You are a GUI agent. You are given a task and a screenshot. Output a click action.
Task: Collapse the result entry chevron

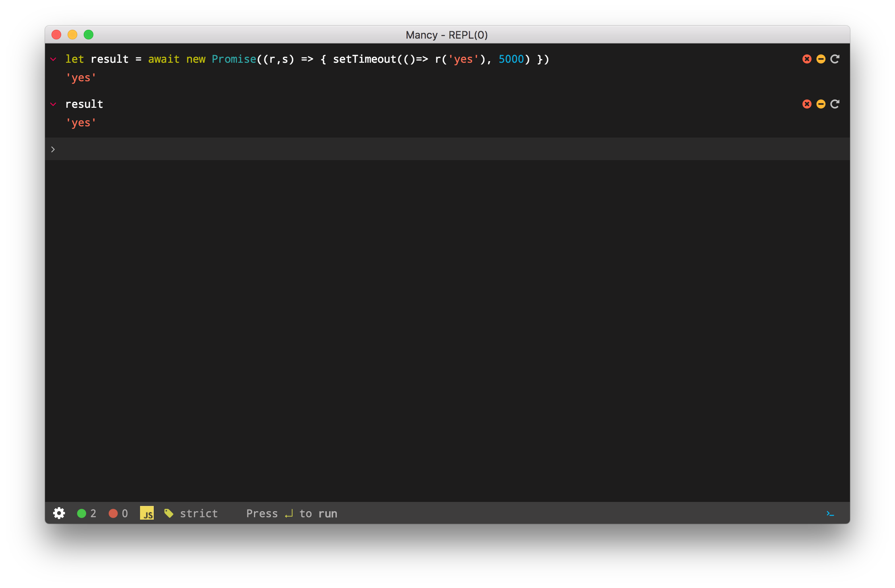click(x=53, y=105)
